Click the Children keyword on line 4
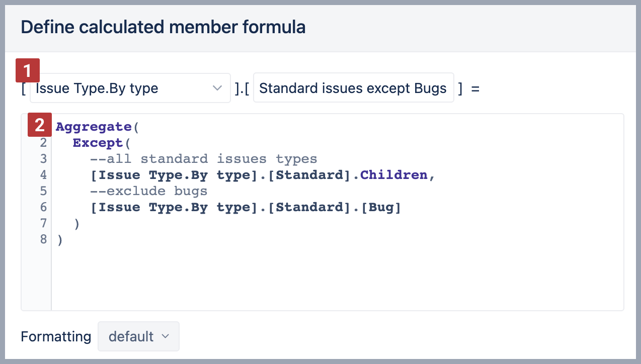641x364 pixels. [x=393, y=175]
